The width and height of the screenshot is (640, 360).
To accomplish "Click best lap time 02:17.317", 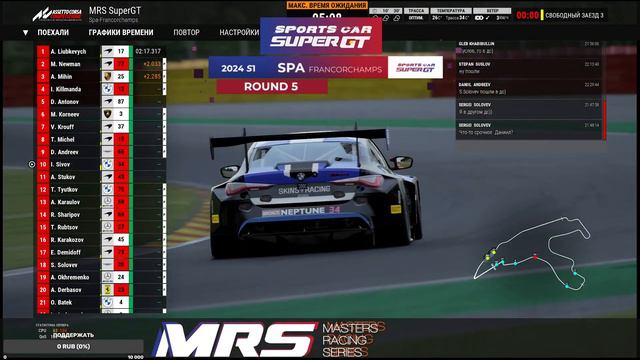I will [x=148, y=51].
